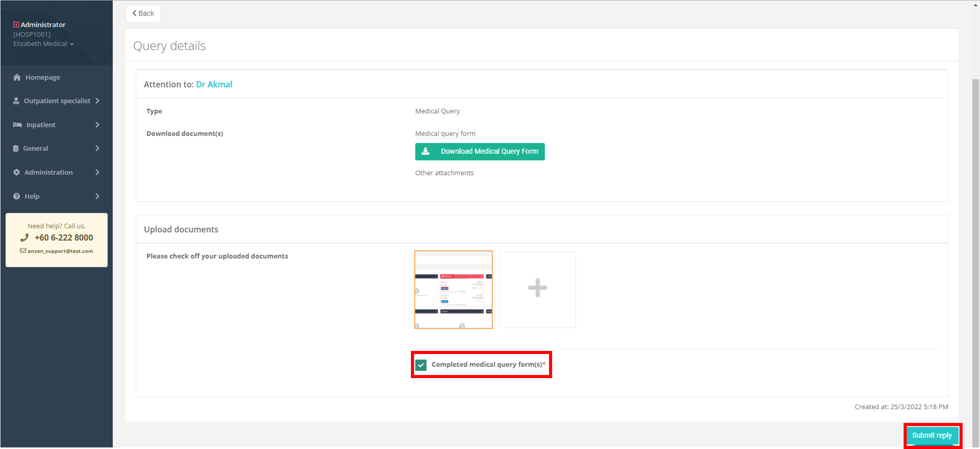
Task: Click the Query details heading
Action: pos(169,46)
